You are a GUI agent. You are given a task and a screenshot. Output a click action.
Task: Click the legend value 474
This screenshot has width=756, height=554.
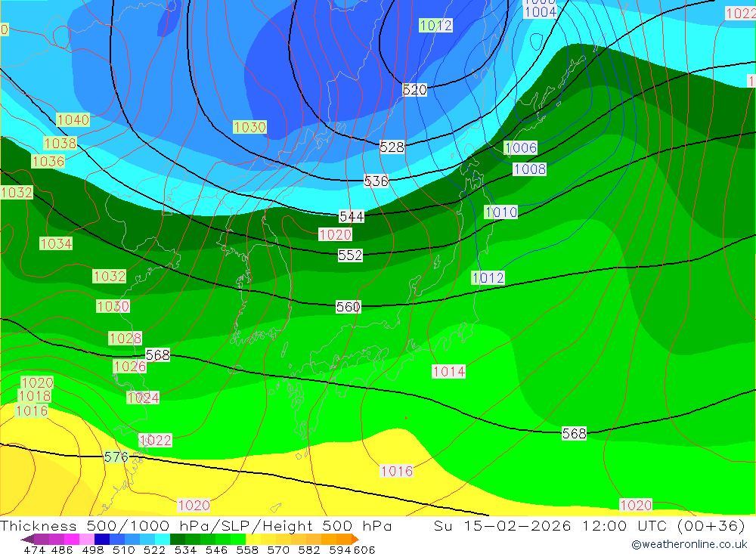tap(33, 549)
